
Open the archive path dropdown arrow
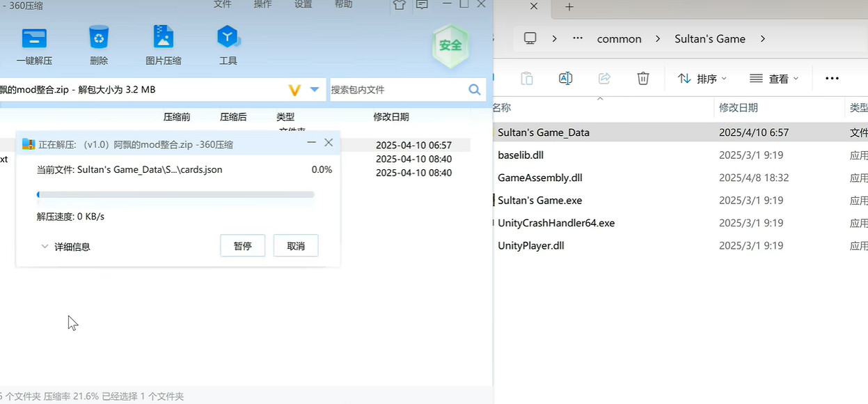coord(315,89)
